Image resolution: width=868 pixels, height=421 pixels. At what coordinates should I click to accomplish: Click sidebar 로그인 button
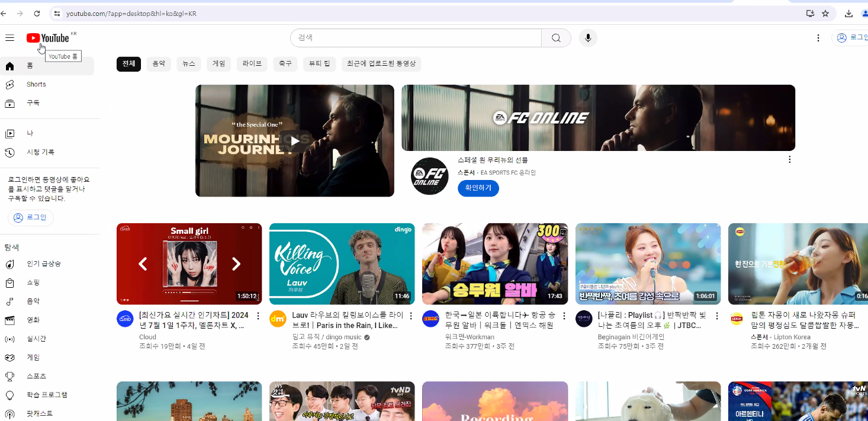[x=31, y=218]
